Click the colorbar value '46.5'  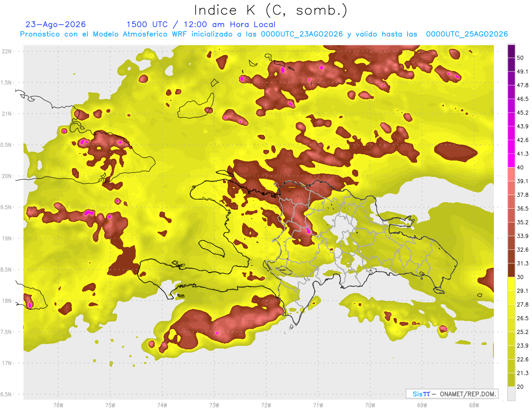point(522,99)
